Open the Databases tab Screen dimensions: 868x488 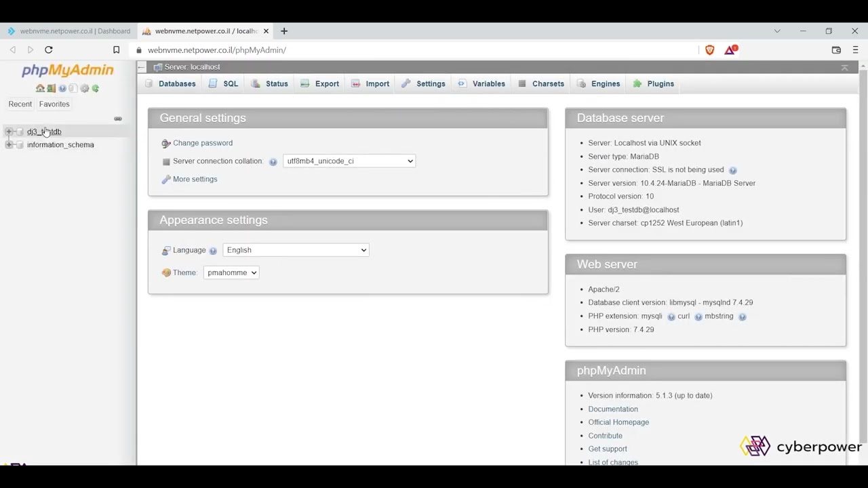170,83
